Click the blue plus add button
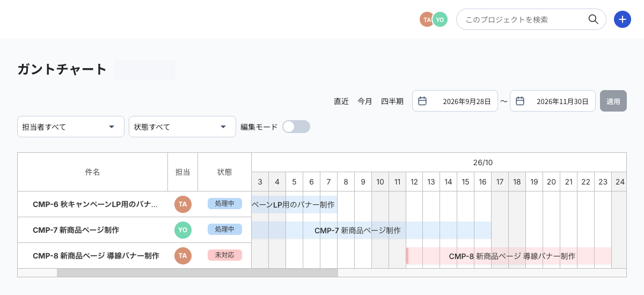 pos(623,19)
